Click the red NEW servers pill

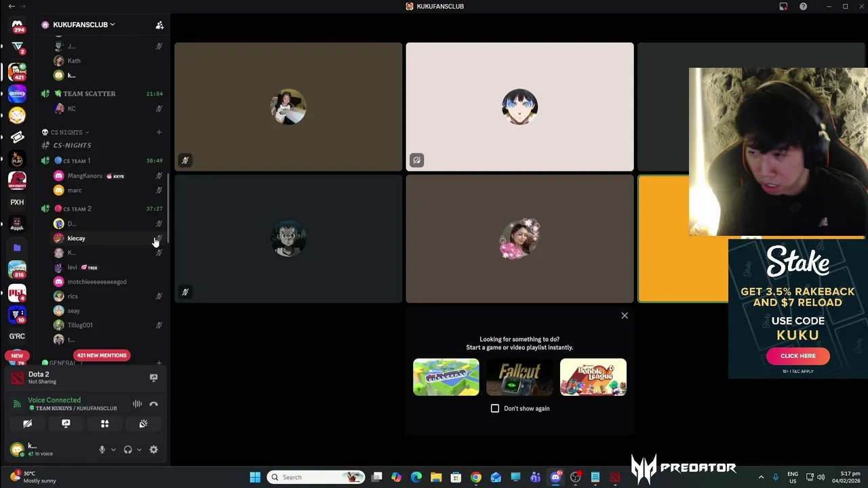tap(17, 355)
